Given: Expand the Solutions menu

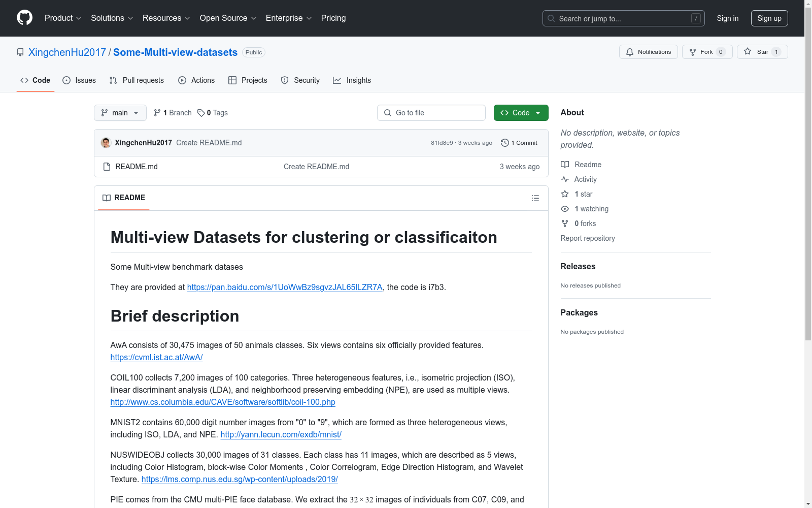Looking at the screenshot, I should [x=112, y=18].
